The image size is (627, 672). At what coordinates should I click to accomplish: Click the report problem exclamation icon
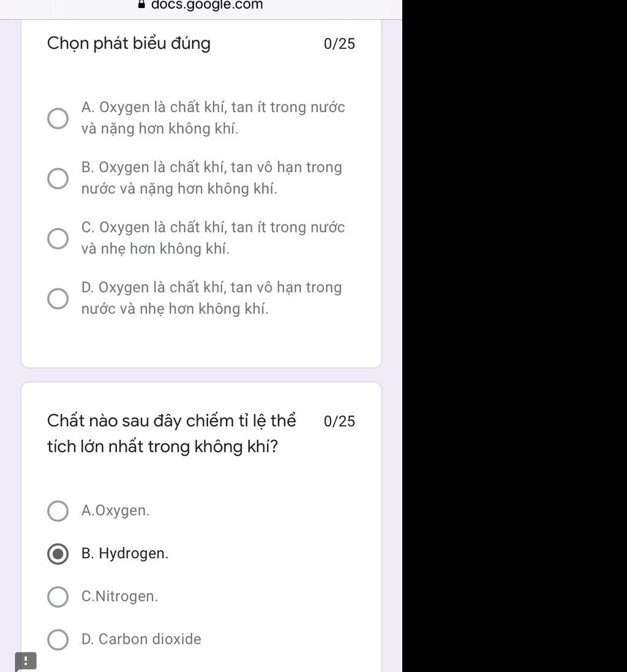26,661
